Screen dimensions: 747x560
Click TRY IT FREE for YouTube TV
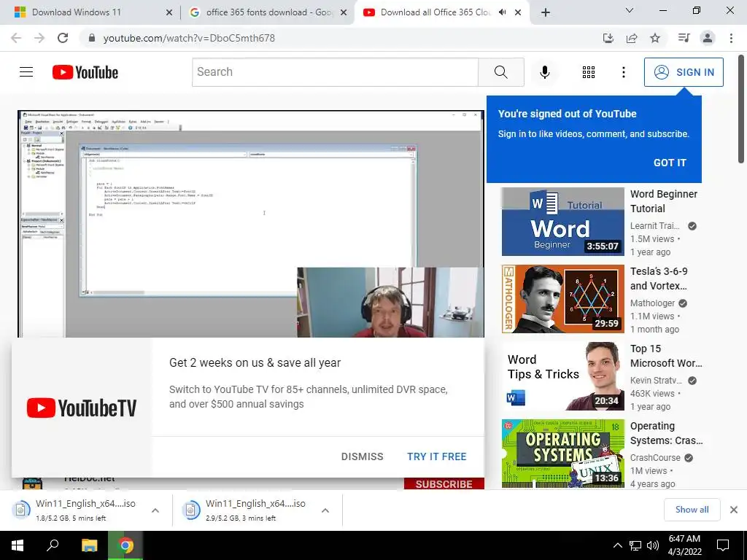pyautogui.click(x=436, y=456)
